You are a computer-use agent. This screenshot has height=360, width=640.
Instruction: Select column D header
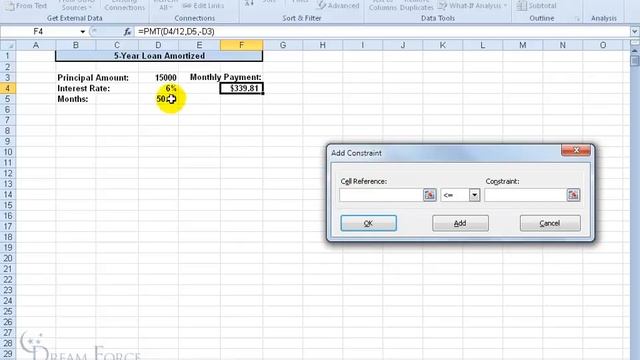coord(158,45)
